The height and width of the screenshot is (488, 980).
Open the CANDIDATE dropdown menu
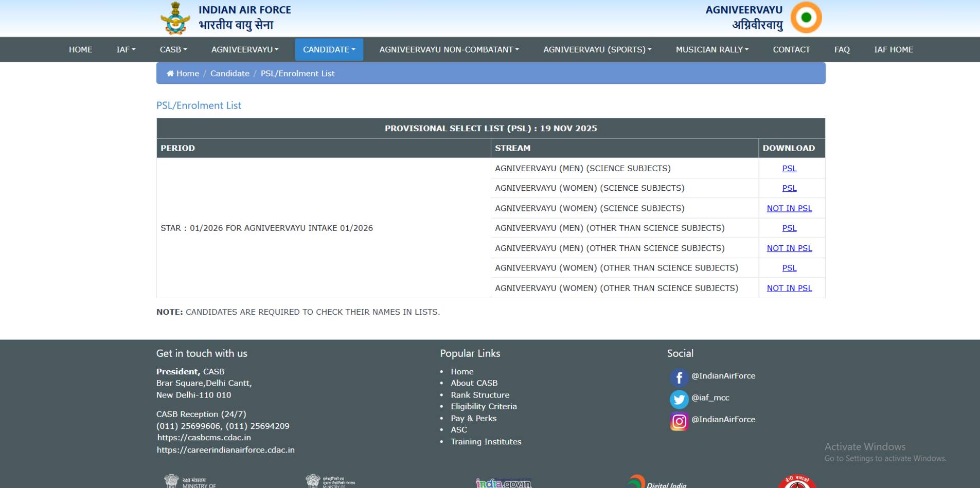coord(329,49)
